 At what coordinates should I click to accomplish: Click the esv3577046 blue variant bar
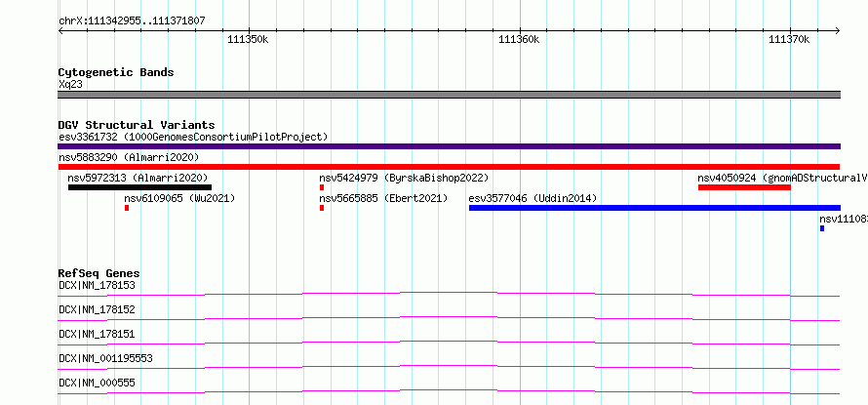654,208
